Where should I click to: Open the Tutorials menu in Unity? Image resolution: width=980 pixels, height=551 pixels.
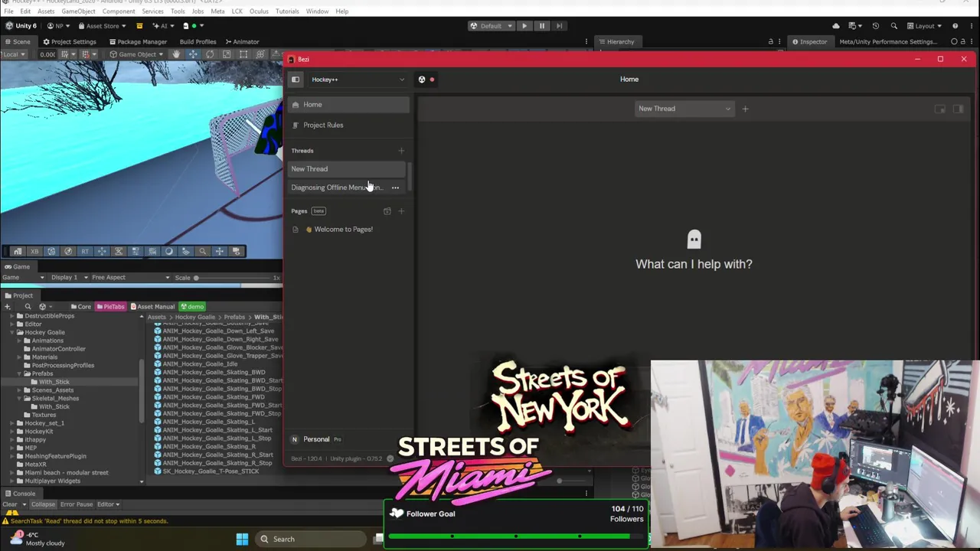click(287, 11)
